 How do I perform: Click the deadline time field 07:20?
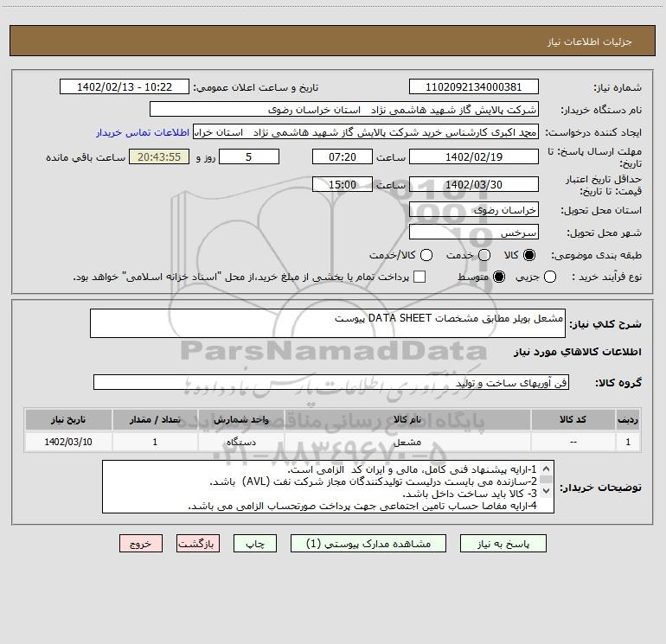[343, 156]
